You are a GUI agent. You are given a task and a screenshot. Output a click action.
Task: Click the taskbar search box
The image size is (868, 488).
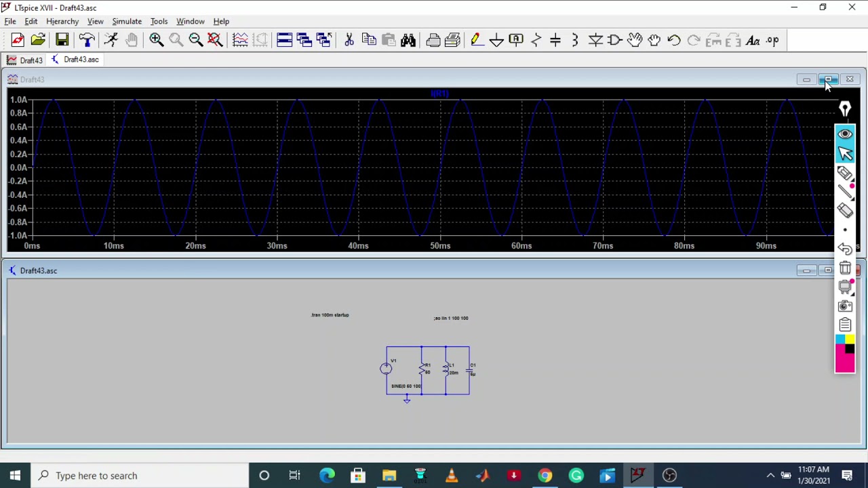pos(140,475)
